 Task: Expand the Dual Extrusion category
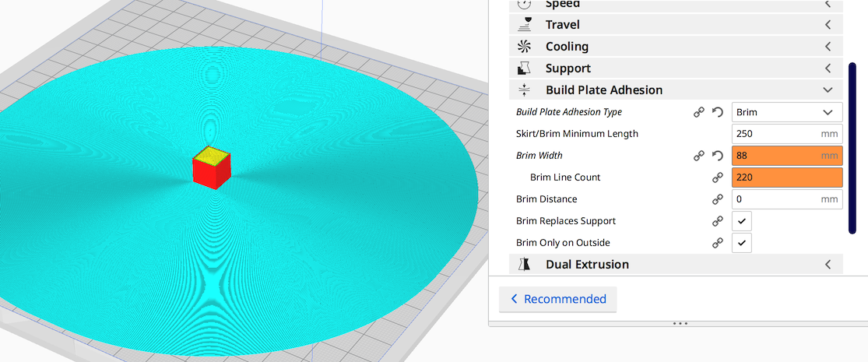676,264
